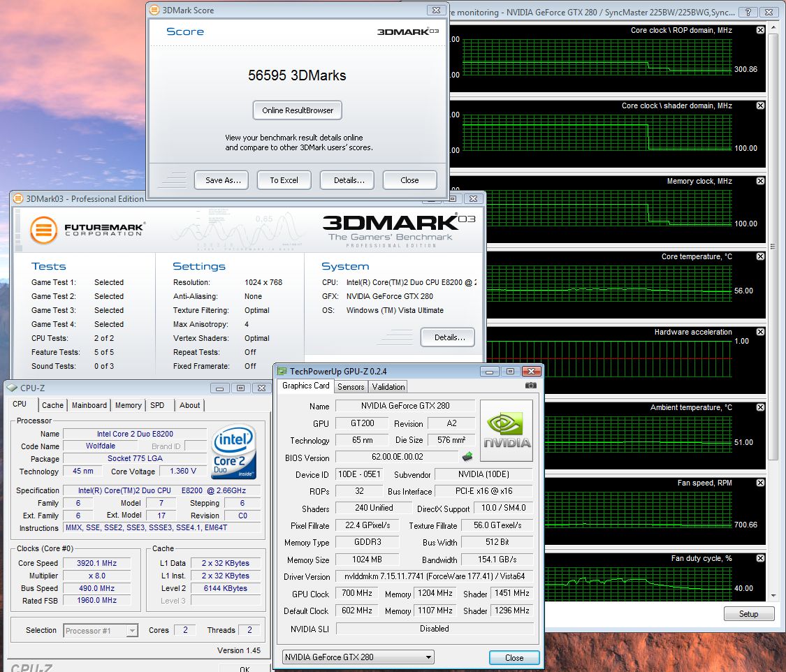Switch to the Cache tab in CPU-Z
786x672 pixels.
pos(52,405)
